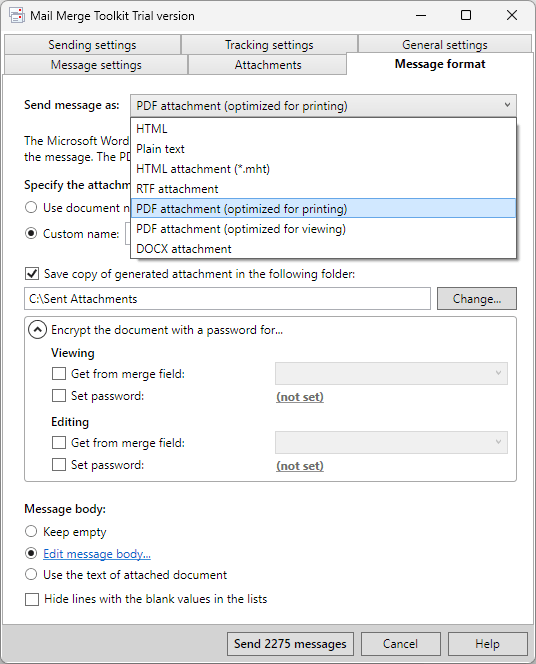This screenshot has width=536, height=664.
Task: Open the Attachments tab
Action: 268,65
